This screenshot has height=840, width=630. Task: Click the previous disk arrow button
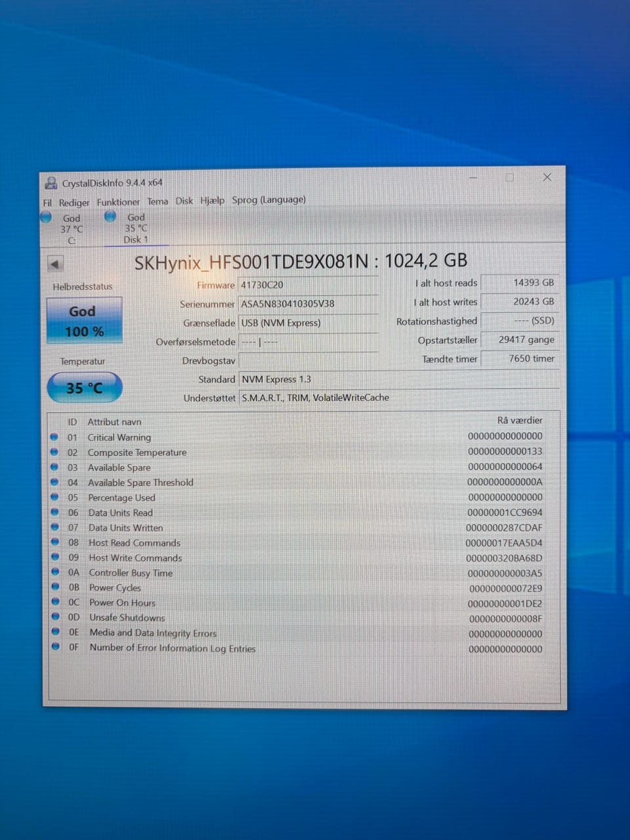pyautogui.click(x=55, y=264)
